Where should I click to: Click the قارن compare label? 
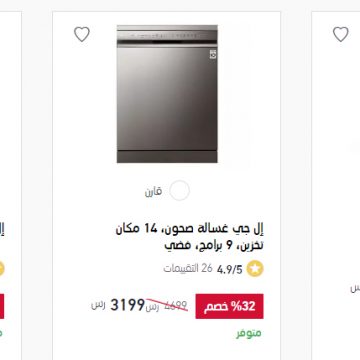point(153,191)
